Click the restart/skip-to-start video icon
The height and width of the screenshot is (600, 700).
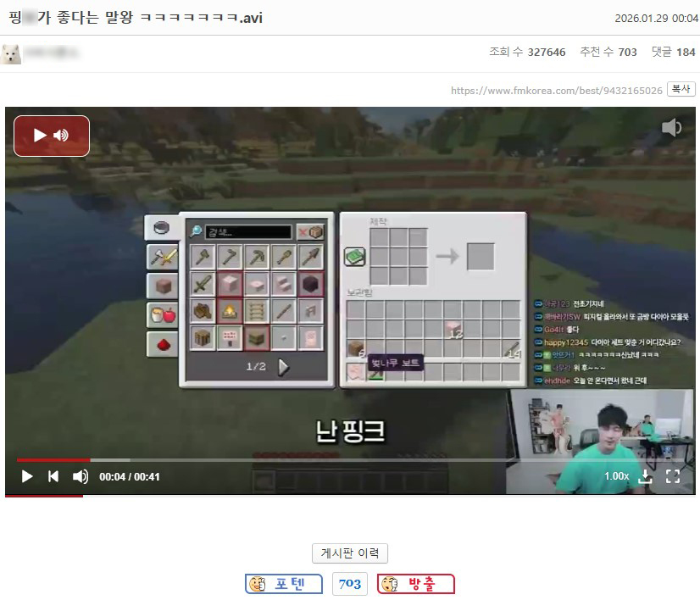[x=53, y=476]
